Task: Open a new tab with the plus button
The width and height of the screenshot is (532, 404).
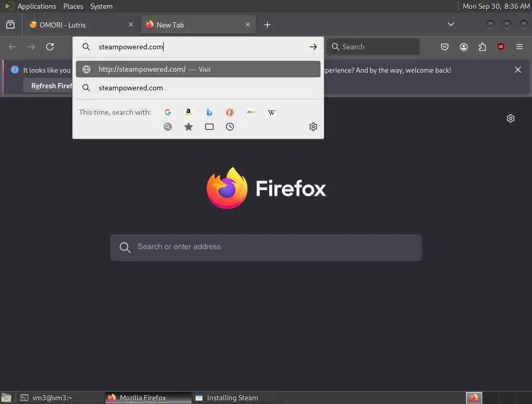Action: [268, 25]
